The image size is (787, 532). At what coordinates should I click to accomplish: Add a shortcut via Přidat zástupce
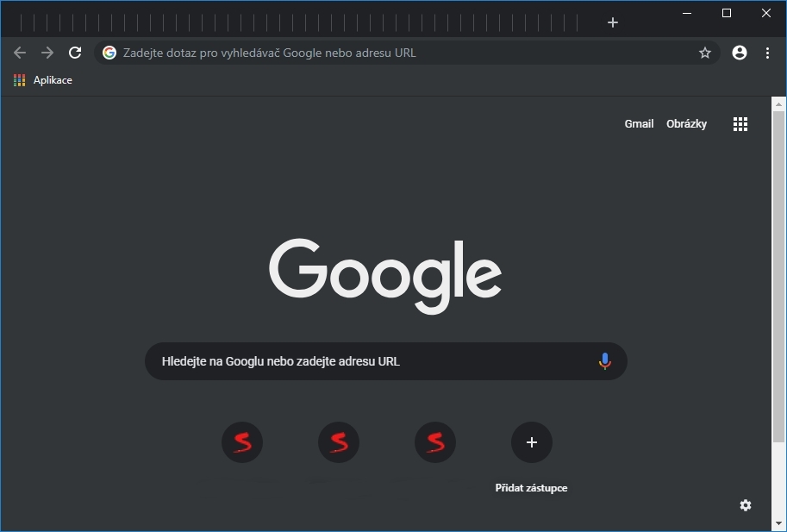tap(532, 458)
